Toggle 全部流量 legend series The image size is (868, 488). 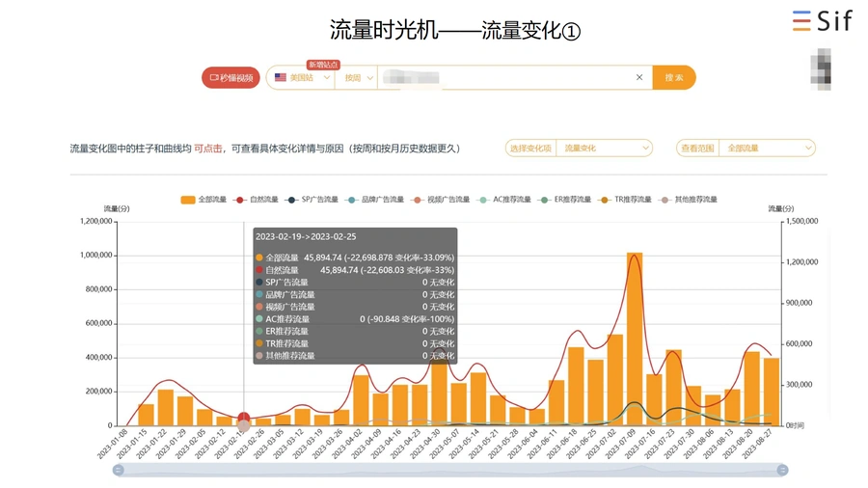pos(203,200)
